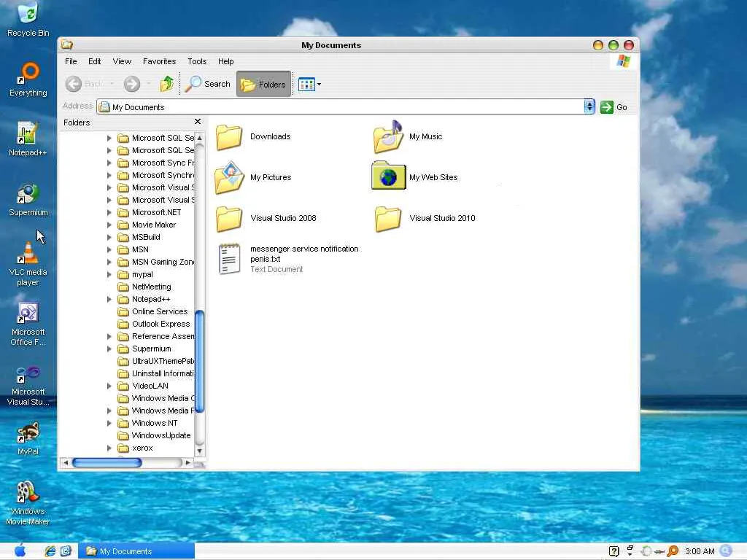Expand the mypal tree node
The image size is (747, 560).
point(109,274)
